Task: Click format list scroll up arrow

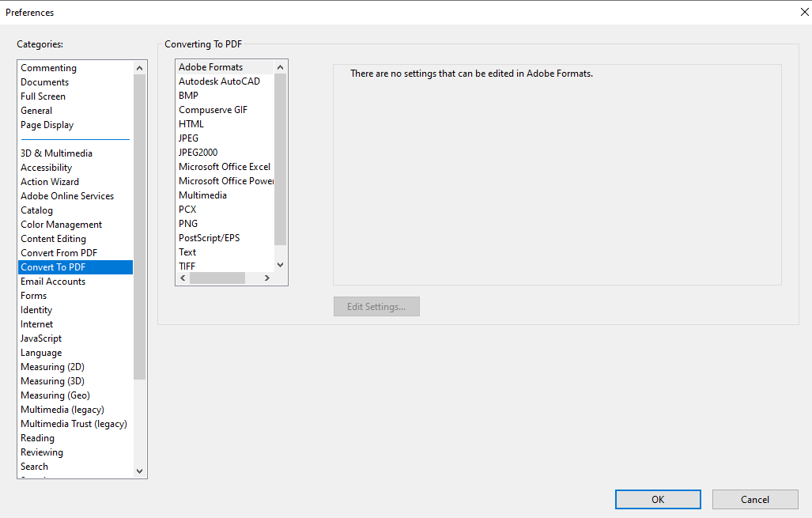Action: 280,67
